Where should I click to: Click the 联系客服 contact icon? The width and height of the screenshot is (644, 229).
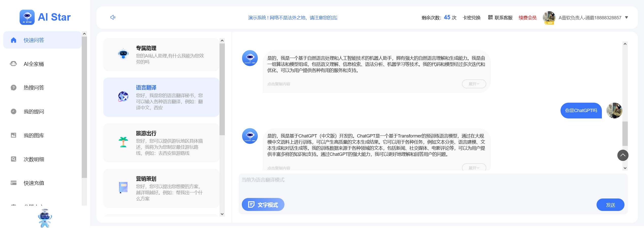point(490,18)
